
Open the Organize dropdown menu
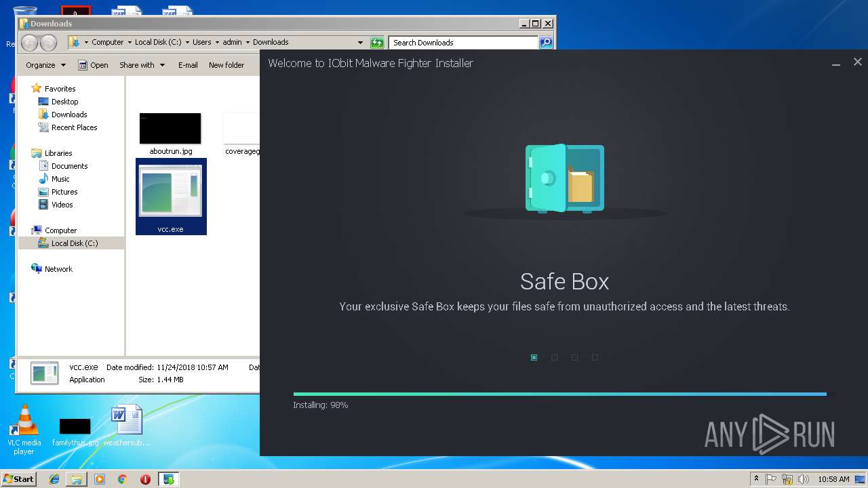point(46,65)
